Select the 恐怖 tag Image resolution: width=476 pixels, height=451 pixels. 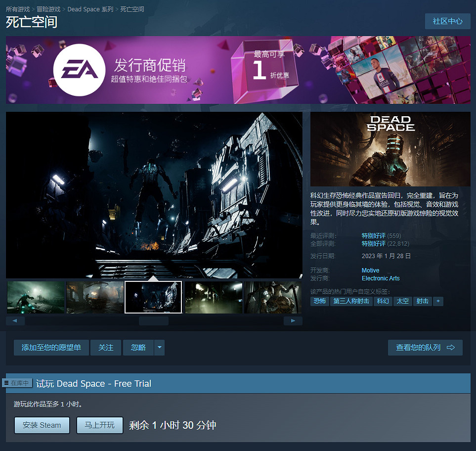pyautogui.click(x=319, y=301)
